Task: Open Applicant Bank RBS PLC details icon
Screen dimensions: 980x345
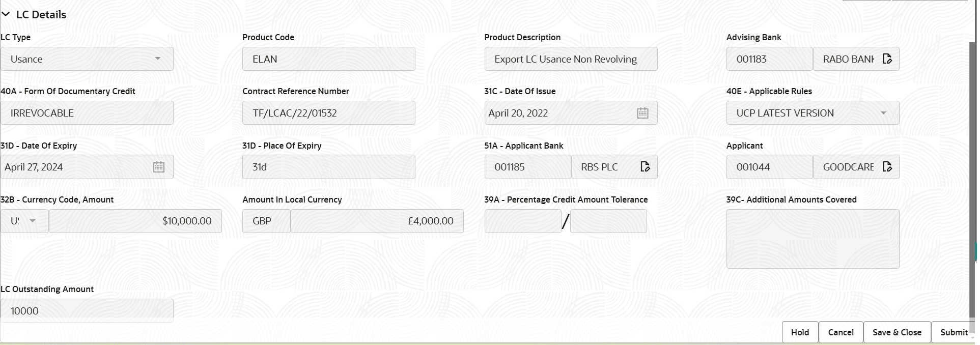Action: 645,167
